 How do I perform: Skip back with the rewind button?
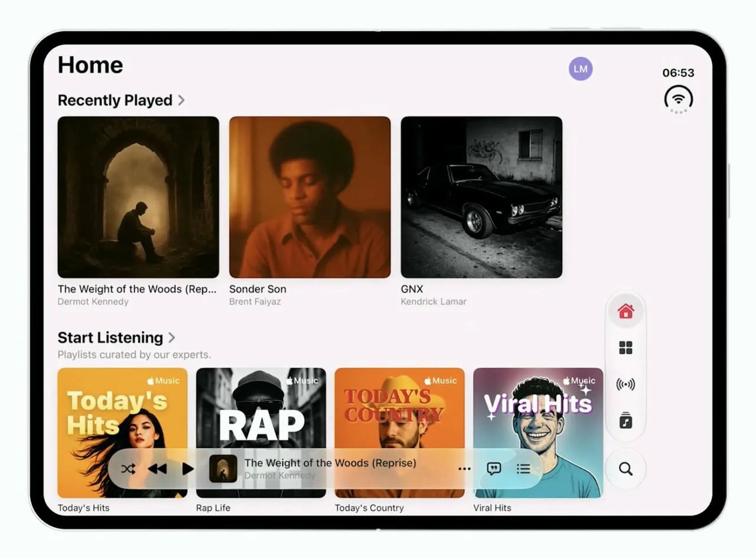coord(157,469)
